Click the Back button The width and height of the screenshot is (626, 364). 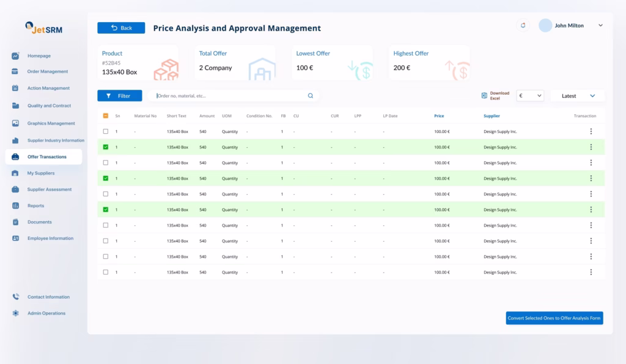[x=121, y=28]
